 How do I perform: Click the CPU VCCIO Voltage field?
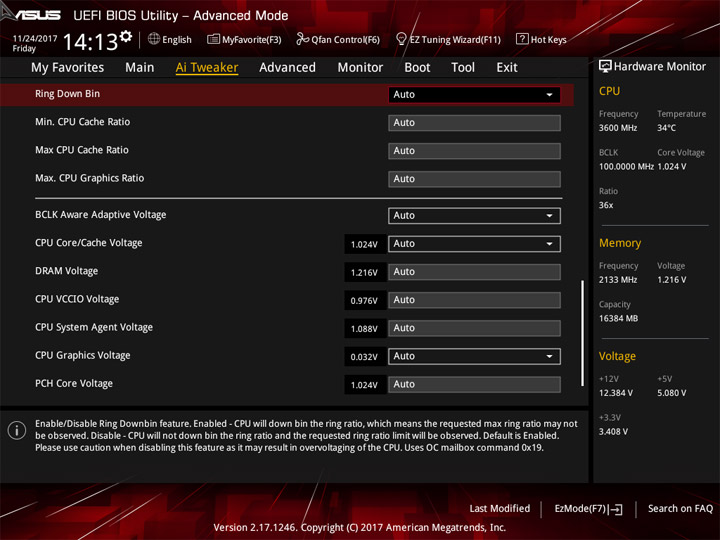click(x=474, y=300)
